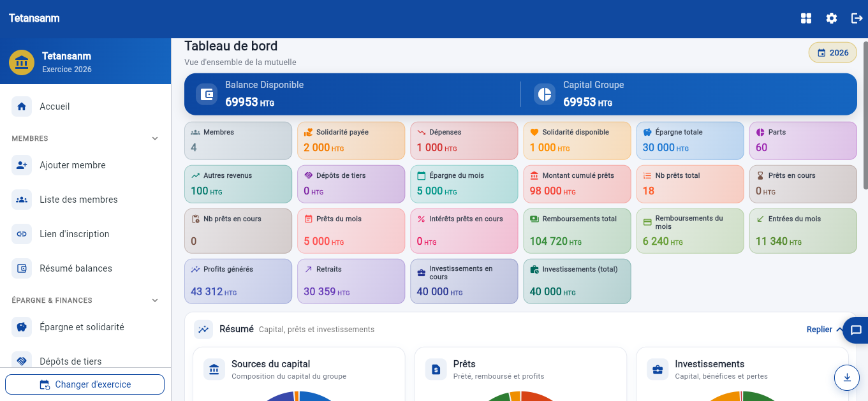Click the Parts pie icon
The image size is (868, 401).
pos(760,133)
